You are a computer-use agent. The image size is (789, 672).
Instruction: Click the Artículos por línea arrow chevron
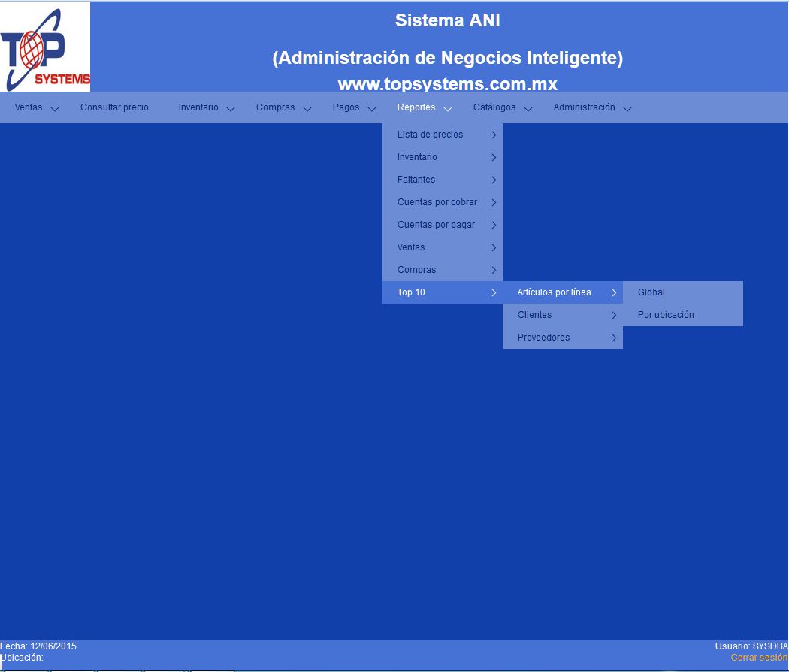(614, 293)
